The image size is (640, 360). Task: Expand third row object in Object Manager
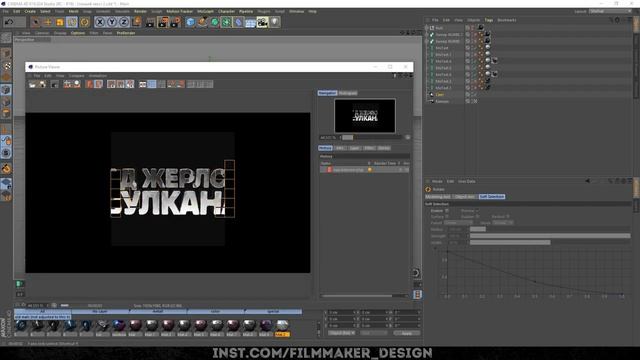click(427, 41)
